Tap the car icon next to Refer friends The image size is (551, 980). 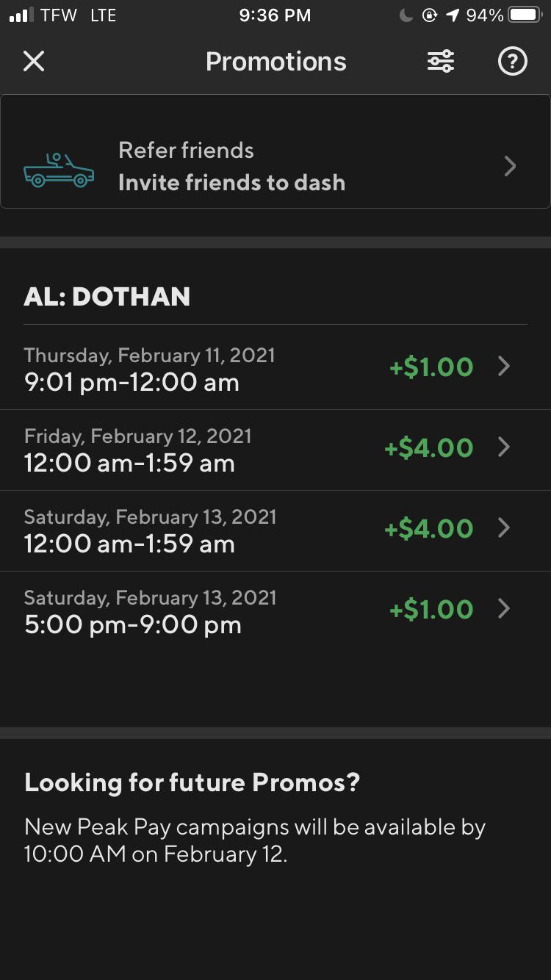click(60, 165)
